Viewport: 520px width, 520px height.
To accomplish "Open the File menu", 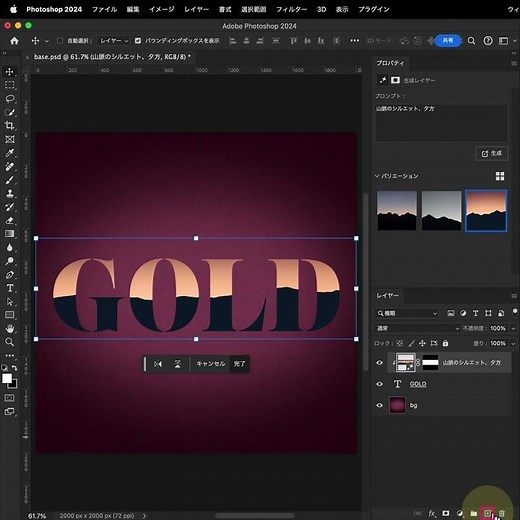I will tap(104, 9).
